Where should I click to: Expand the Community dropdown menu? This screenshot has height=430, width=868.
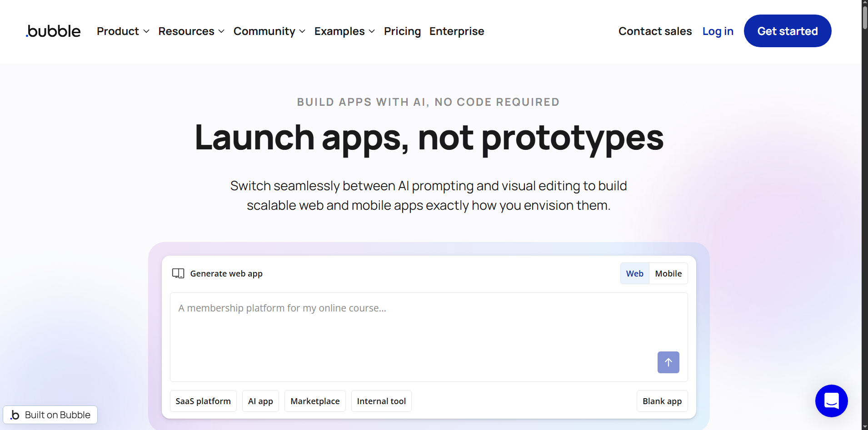tap(269, 31)
